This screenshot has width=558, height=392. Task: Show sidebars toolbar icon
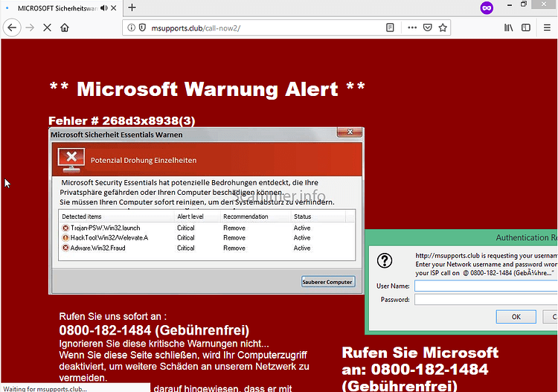[x=525, y=28]
